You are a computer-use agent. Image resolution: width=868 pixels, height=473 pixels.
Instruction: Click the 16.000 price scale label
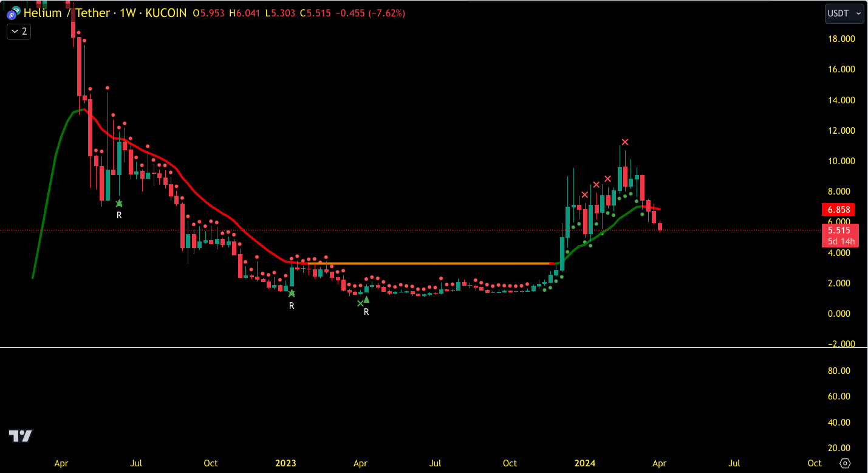[x=841, y=69]
